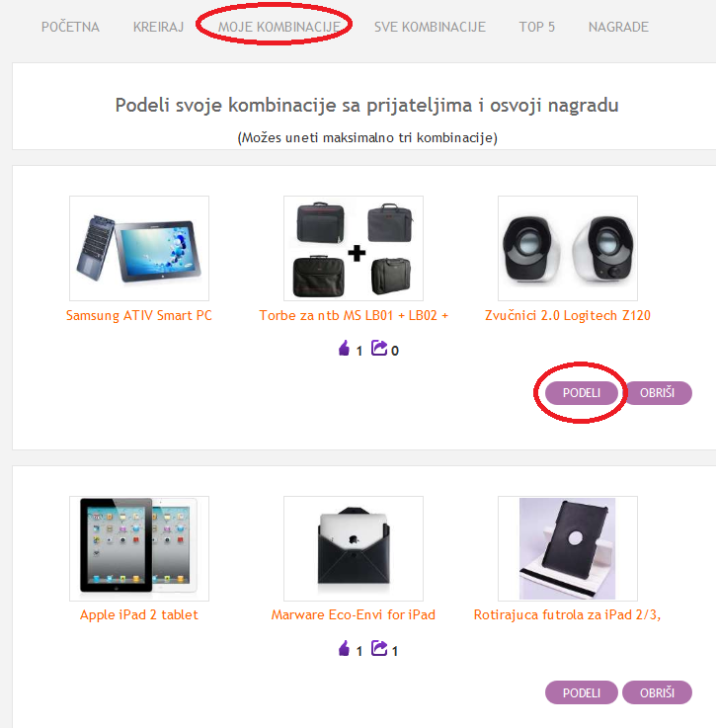716x728 pixels.
Task: Select the MOJE KOMBINACIJE tab
Action: click(279, 27)
